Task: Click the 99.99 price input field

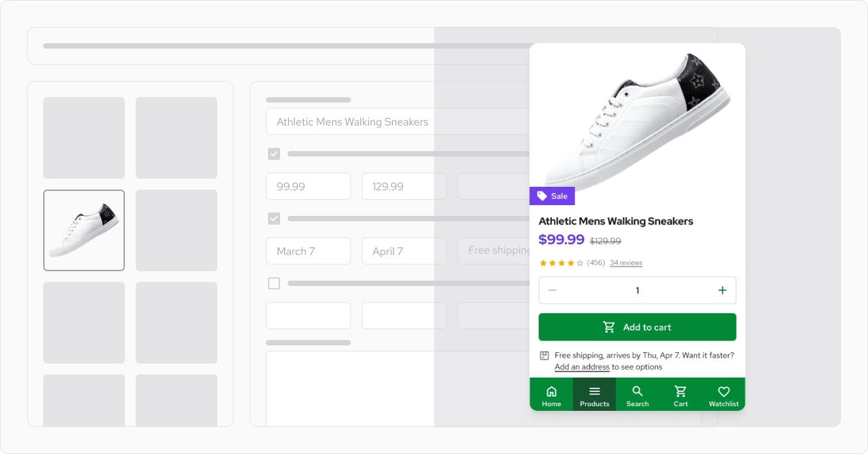Action: click(308, 186)
